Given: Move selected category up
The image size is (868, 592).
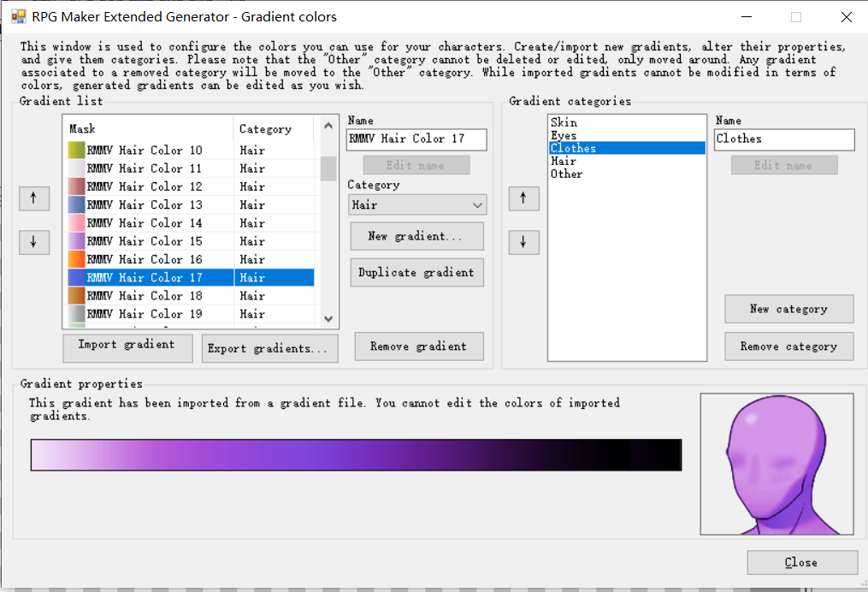Looking at the screenshot, I should pyautogui.click(x=523, y=198).
